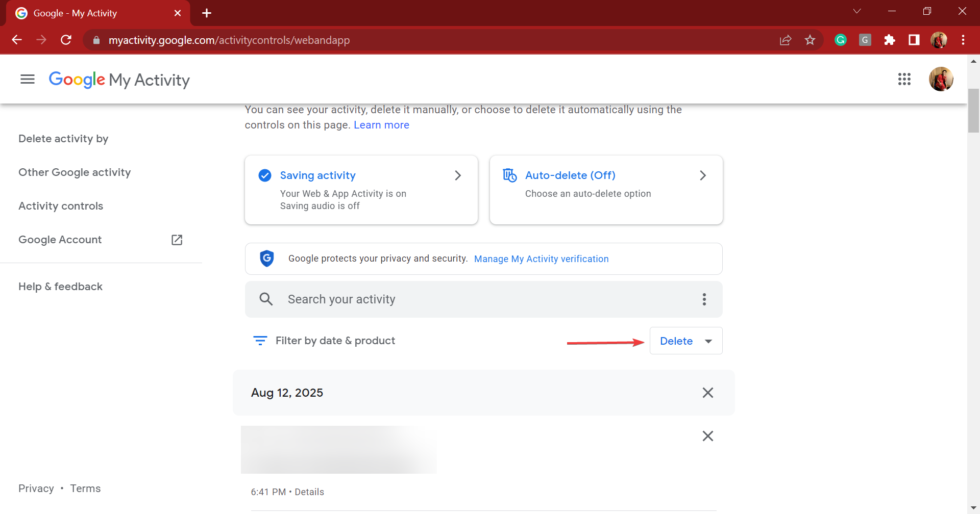
Task: Open the main hamburger menu
Action: [x=28, y=79]
